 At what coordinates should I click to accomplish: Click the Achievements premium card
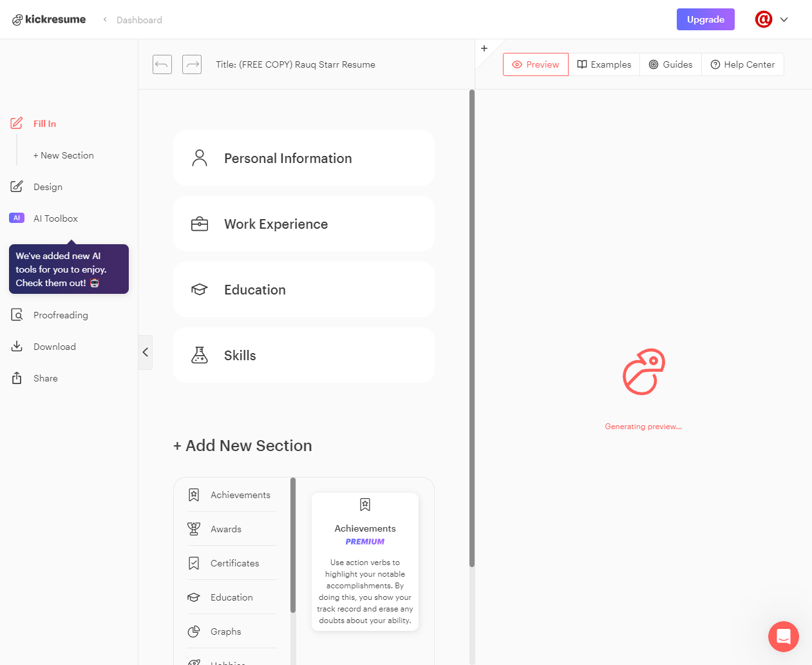point(365,561)
